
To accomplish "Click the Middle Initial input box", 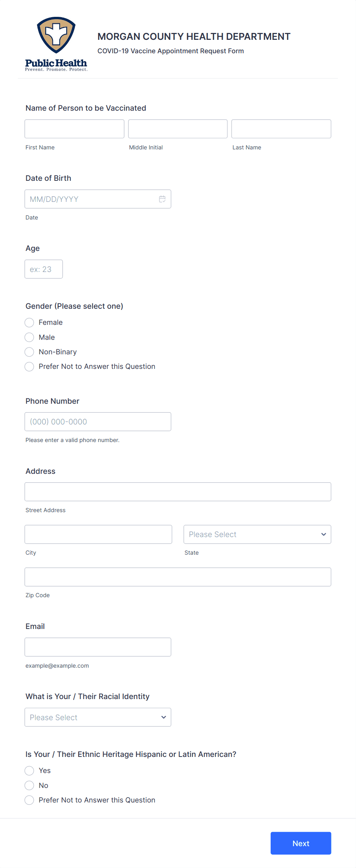I will pos(178,129).
